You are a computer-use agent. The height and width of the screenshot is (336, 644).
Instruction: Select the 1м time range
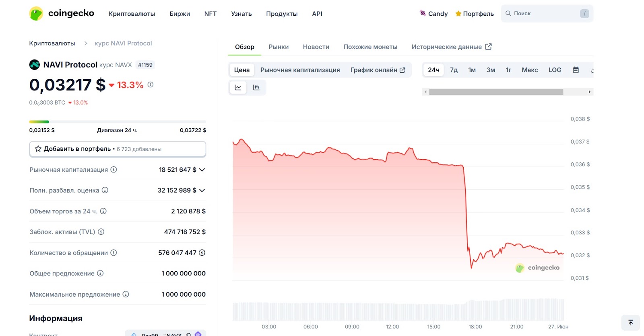[472, 70]
